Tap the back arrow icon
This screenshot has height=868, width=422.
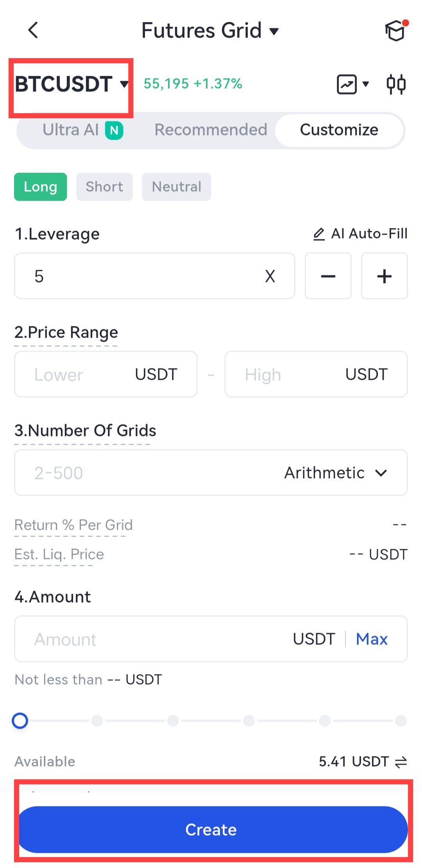(33, 30)
